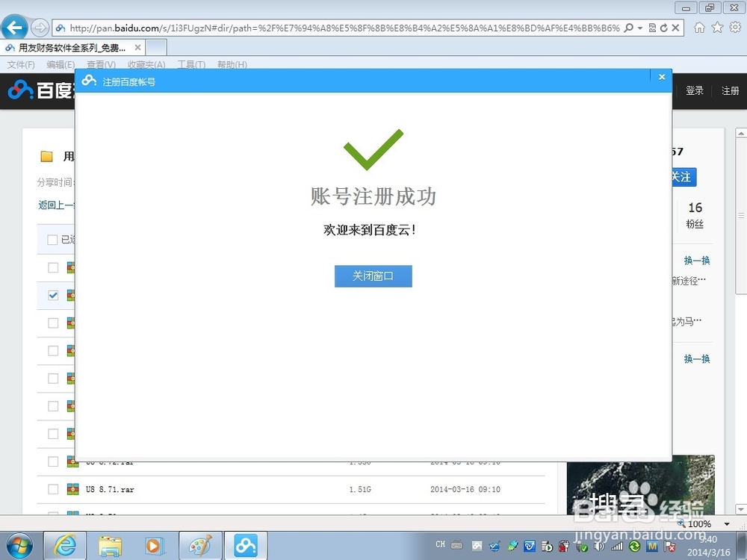Image resolution: width=747 pixels, height=560 pixels.
Task: Click the lower 换一换 link
Action: pyautogui.click(x=696, y=358)
